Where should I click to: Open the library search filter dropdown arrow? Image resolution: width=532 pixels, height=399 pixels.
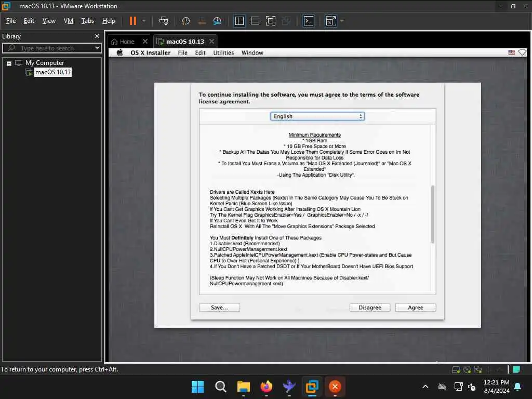click(x=97, y=48)
